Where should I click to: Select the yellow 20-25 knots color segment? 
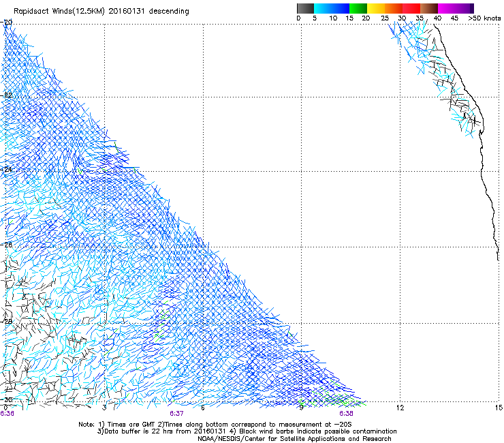pos(376,8)
